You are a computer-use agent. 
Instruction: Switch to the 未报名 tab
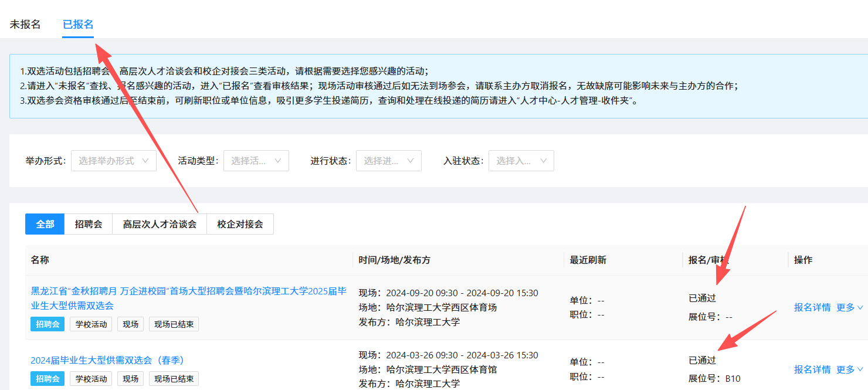click(x=25, y=24)
